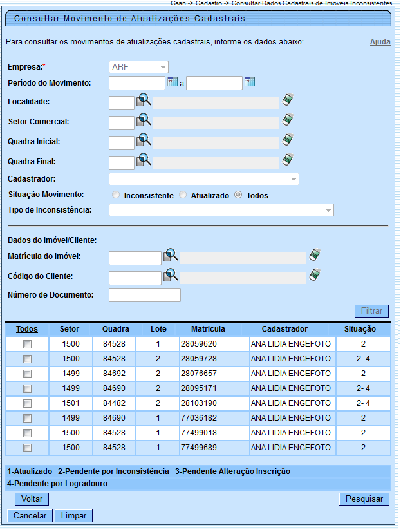Image resolution: width=401 pixels, height=532 pixels.
Task: Search for Matrícula do Imóvel using magnifier
Action: click(x=170, y=256)
